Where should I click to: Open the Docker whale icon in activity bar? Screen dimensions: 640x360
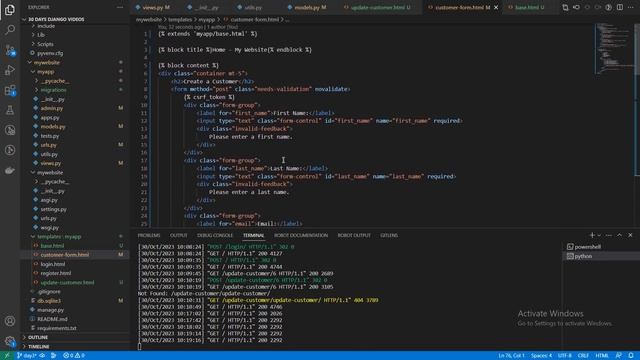[x=10, y=170]
